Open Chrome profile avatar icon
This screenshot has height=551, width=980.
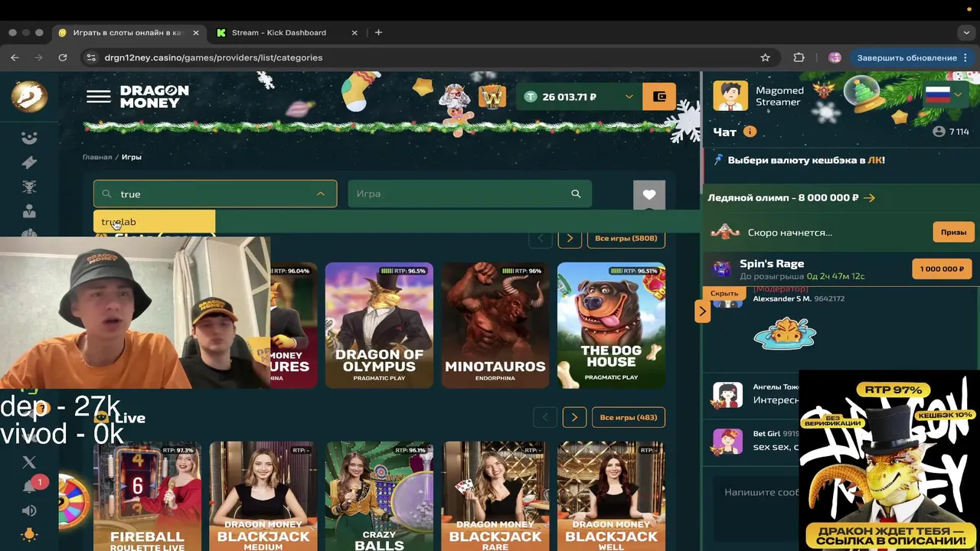pyautogui.click(x=835, y=57)
